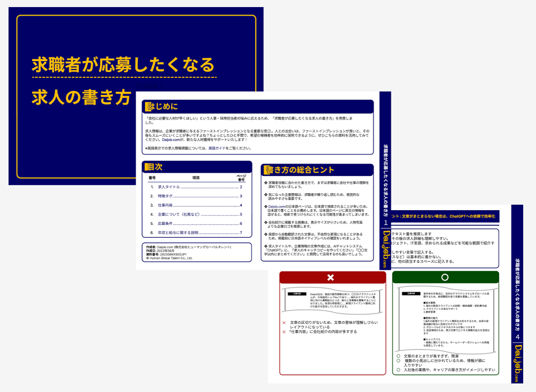Select the bad-example job description sample image
This screenshot has width=536, height=392.
tap(333, 300)
